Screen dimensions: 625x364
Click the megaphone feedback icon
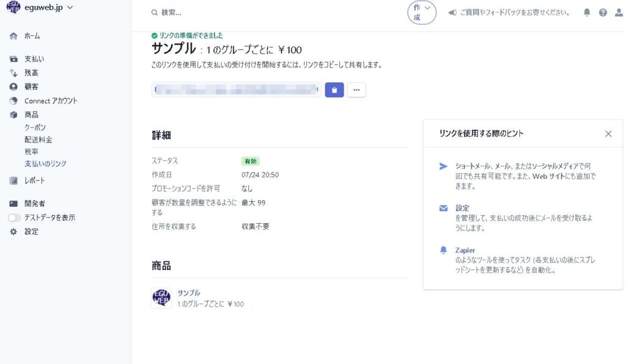click(452, 12)
